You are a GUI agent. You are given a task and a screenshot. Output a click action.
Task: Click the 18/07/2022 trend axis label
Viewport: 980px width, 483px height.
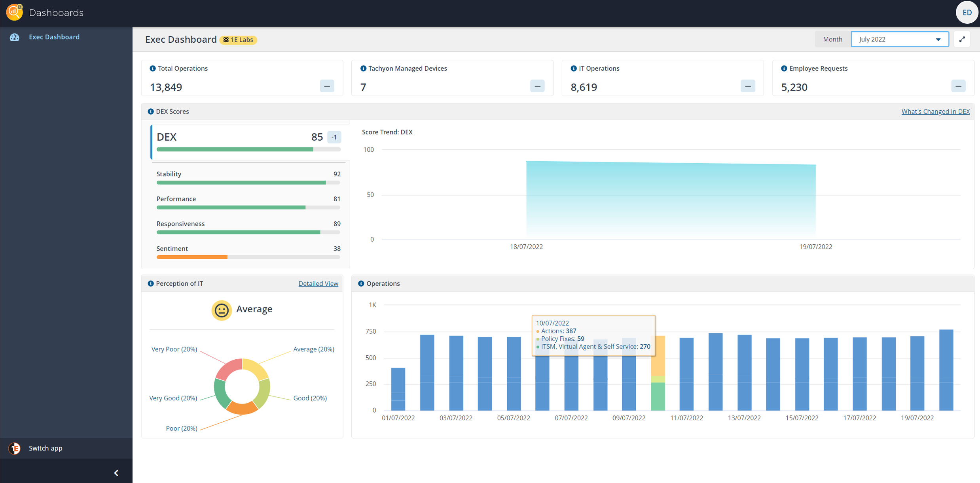pyautogui.click(x=526, y=247)
